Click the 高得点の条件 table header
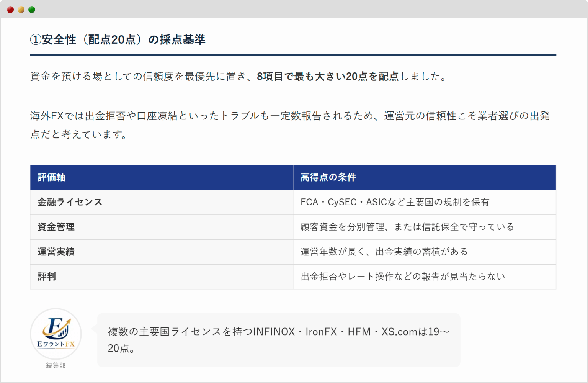The width and height of the screenshot is (588, 383). [425, 177]
